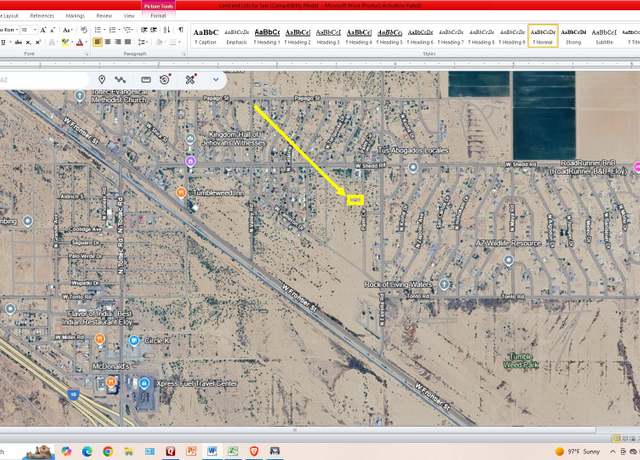Increase the paragraph indent

click(x=154, y=30)
